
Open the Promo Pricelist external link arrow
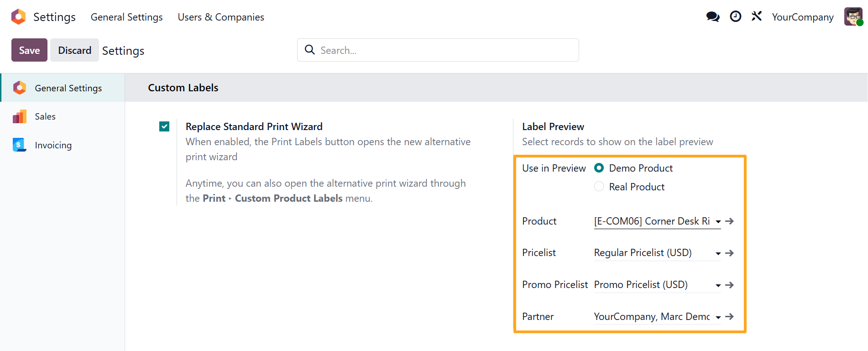pos(730,285)
